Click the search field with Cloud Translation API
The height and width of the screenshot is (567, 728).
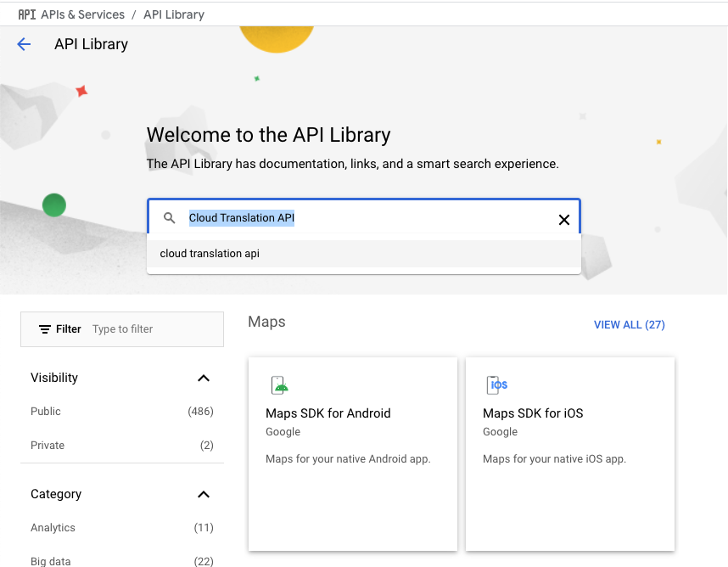click(x=364, y=217)
